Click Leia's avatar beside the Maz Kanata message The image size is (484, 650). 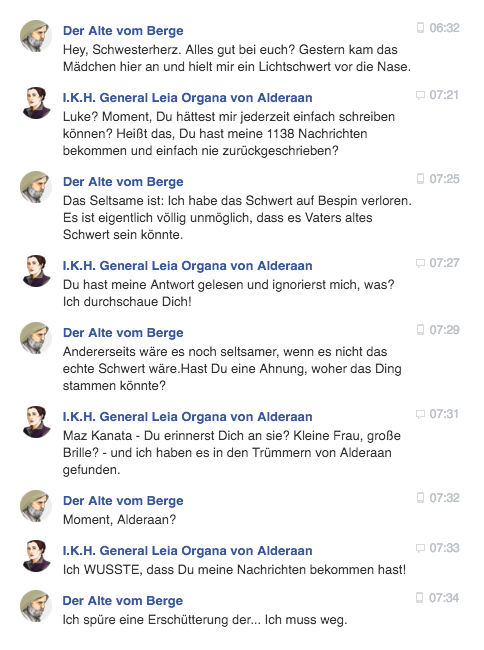click(x=36, y=422)
